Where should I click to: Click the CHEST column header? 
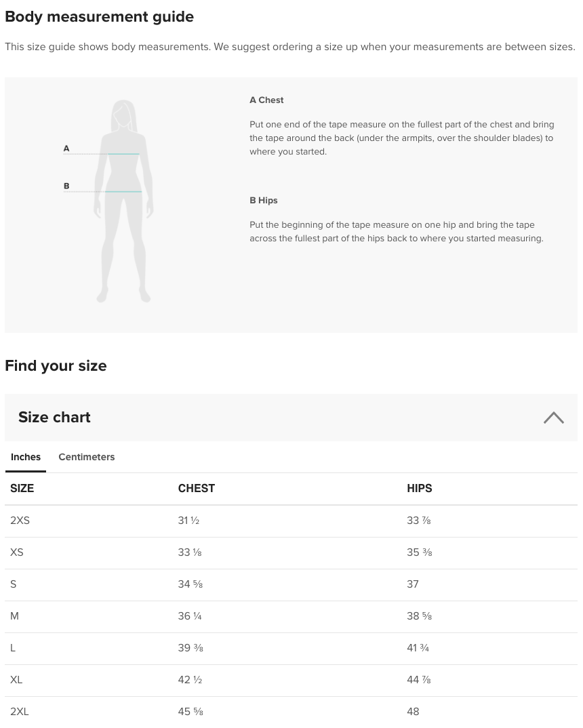(197, 489)
